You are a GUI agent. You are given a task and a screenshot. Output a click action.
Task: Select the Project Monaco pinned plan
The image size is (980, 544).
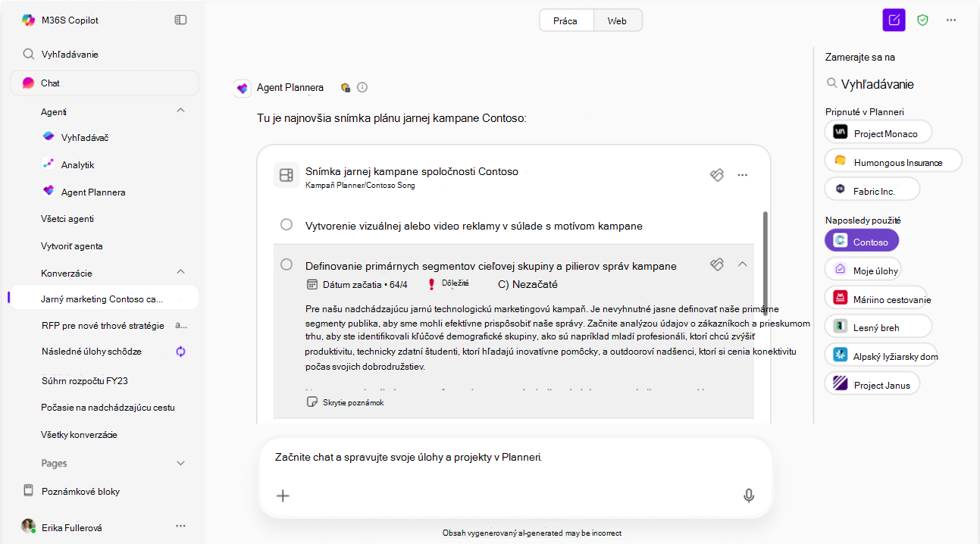[878, 132]
